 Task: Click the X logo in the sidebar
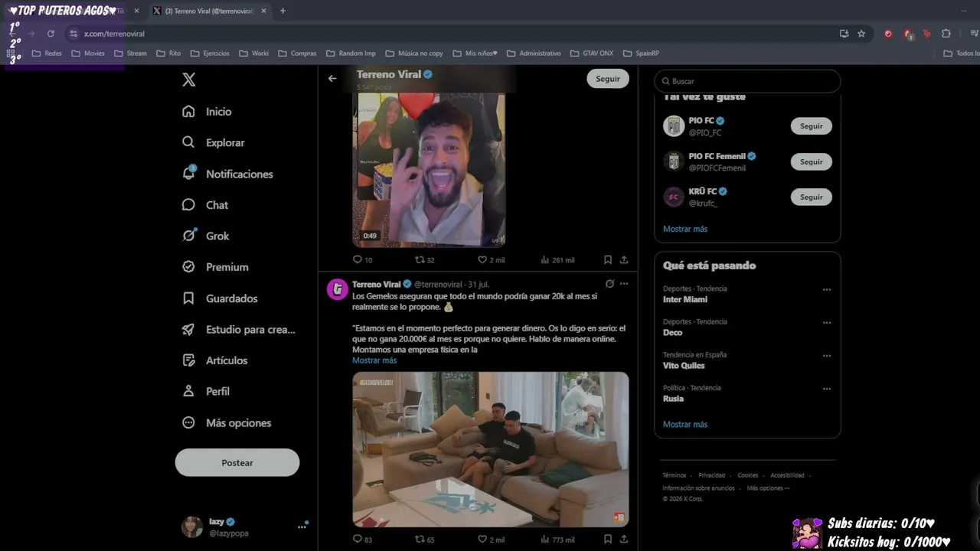click(189, 80)
